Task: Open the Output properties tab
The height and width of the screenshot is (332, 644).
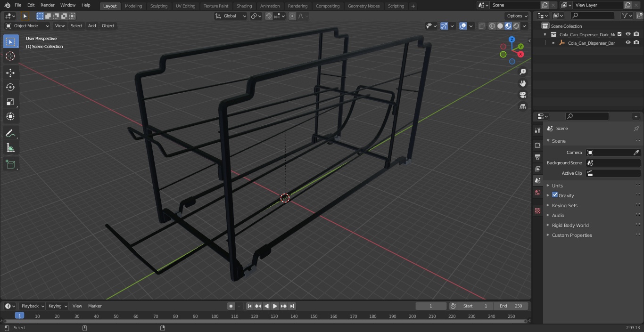Action: pyautogui.click(x=537, y=157)
